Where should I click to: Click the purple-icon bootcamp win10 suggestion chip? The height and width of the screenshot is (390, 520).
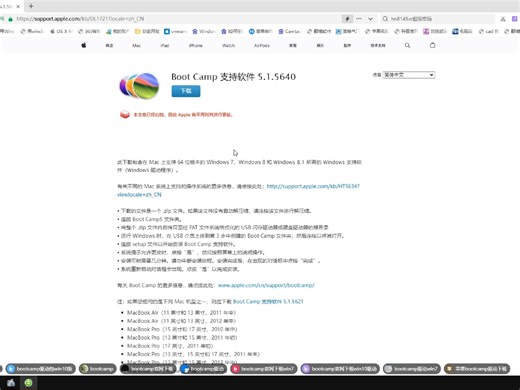(340, 369)
